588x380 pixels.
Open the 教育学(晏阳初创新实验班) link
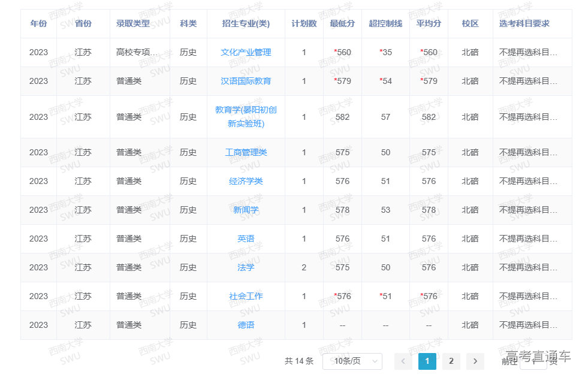246,117
